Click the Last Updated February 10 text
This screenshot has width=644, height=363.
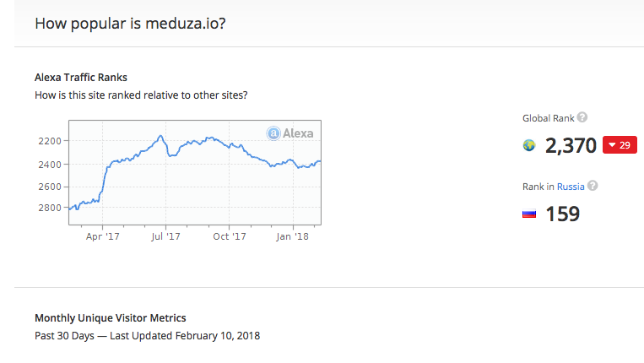pyautogui.click(x=185, y=335)
